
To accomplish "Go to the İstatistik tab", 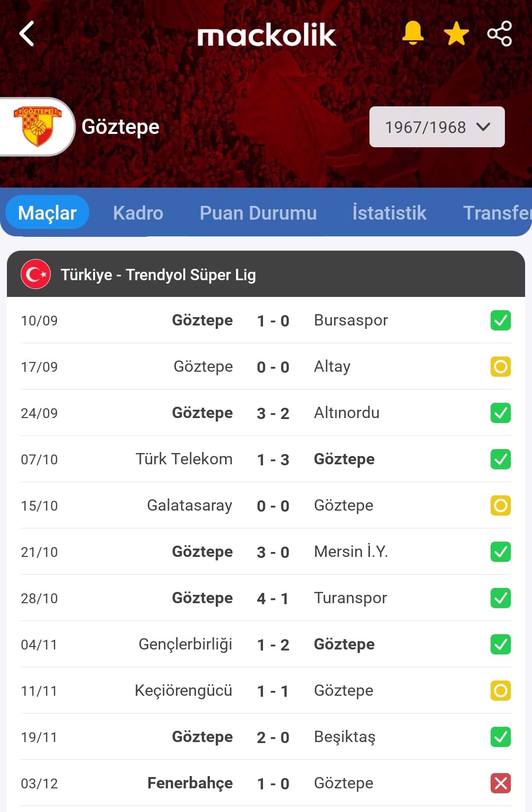I will point(389,213).
